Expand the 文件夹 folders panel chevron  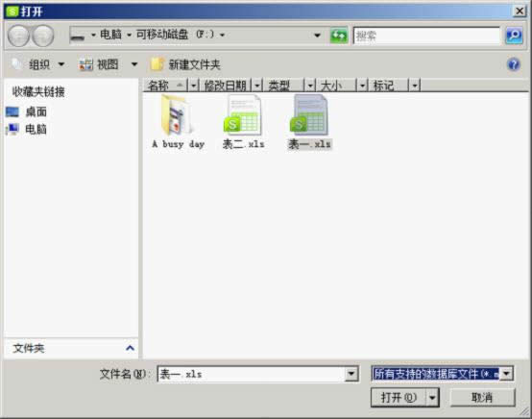(x=130, y=348)
